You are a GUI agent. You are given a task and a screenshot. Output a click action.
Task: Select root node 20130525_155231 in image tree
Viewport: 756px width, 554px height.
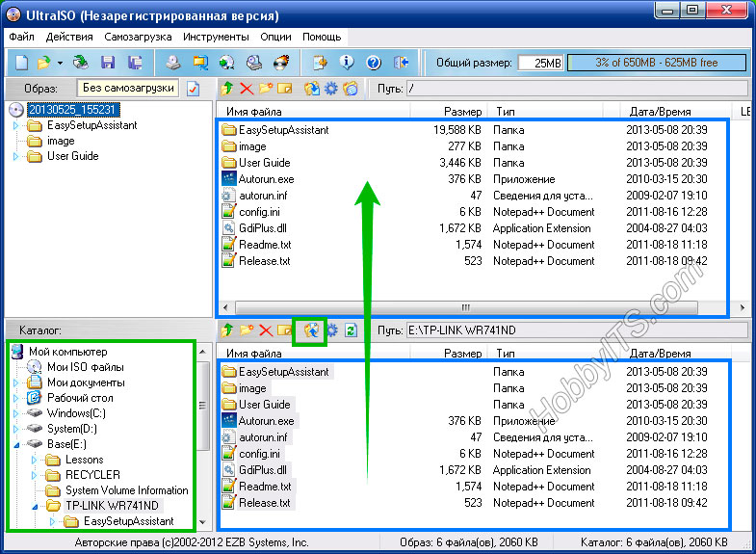tap(73, 110)
